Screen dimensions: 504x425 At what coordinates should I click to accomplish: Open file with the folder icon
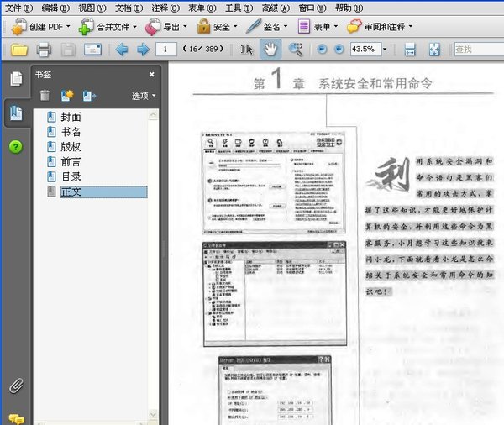click(x=19, y=50)
